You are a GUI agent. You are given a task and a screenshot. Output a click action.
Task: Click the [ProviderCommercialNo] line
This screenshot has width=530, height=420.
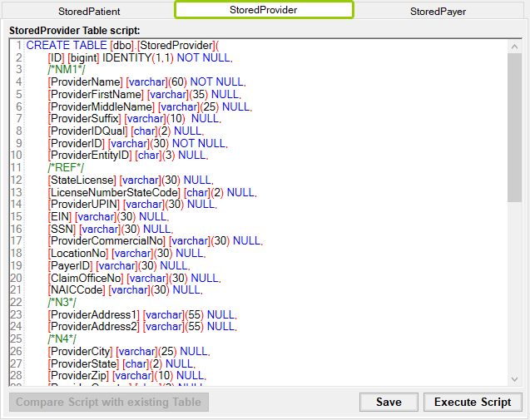(x=155, y=240)
